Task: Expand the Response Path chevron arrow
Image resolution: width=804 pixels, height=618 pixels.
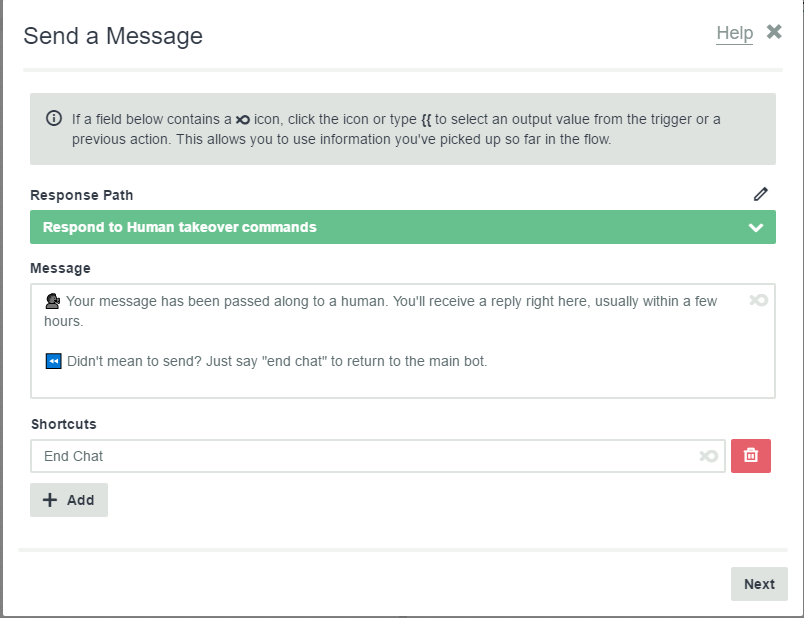Action: (756, 227)
